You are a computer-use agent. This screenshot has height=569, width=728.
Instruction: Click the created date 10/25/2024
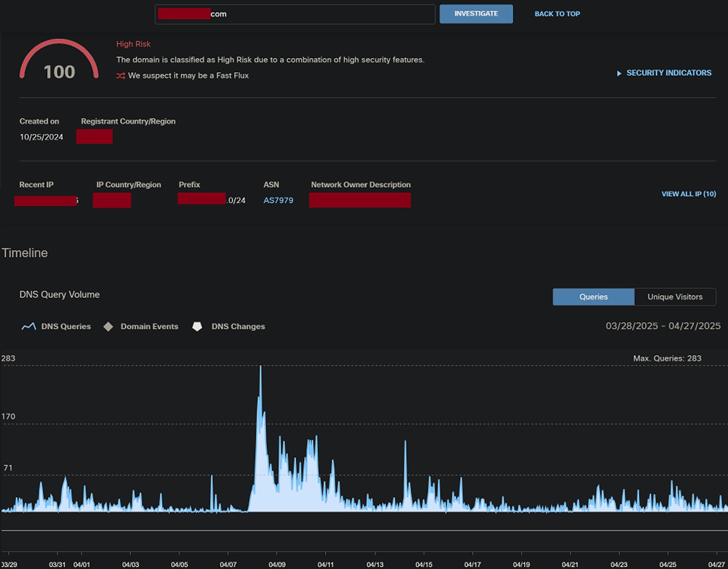pos(41,137)
